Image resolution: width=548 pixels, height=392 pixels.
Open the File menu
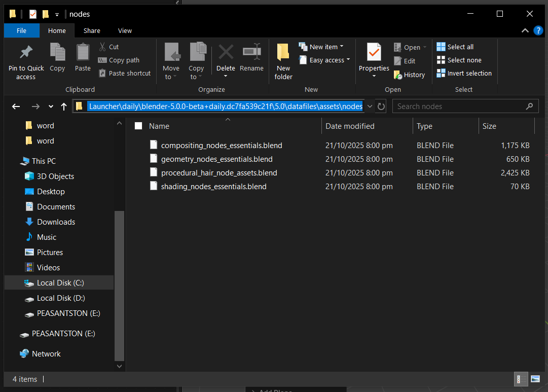click(21, 31)
